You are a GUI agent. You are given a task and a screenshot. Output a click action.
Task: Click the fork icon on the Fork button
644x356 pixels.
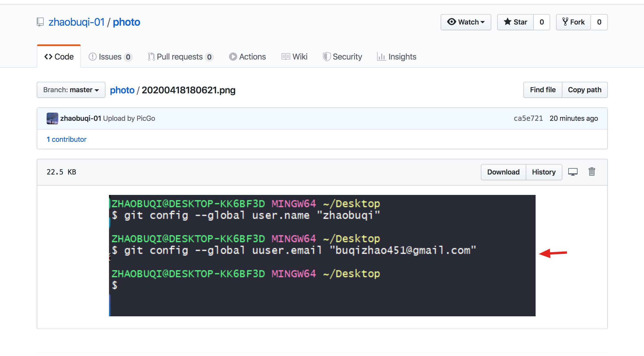click(x=565, y=22)
